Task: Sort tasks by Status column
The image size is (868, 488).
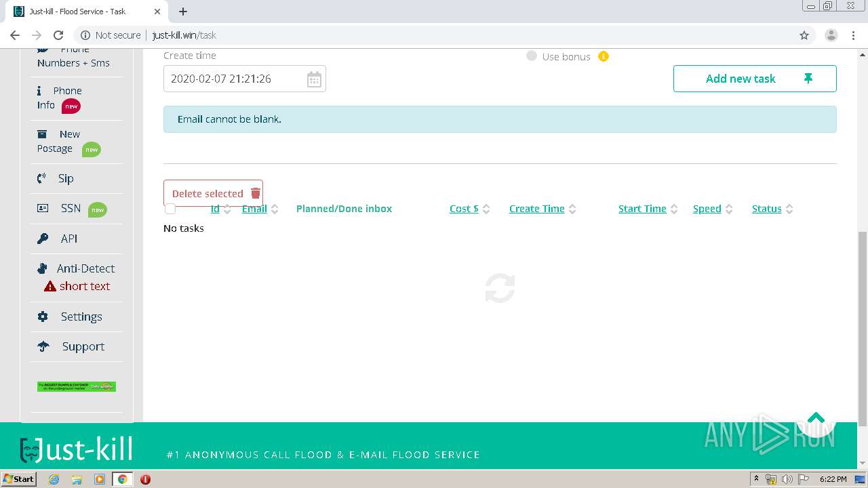Action: (766, 209)
